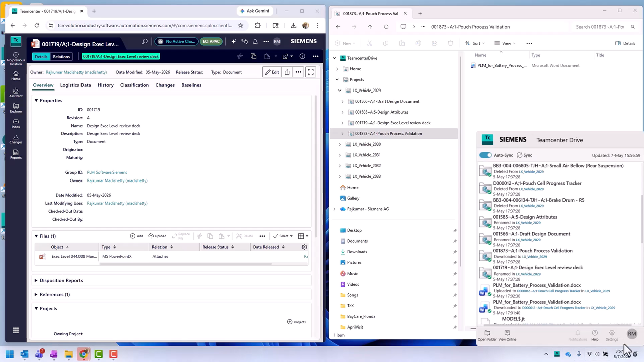Expand the References (1) section
Image resolution: width=644 pixels, height=362 pixels.
click(36, 295)
